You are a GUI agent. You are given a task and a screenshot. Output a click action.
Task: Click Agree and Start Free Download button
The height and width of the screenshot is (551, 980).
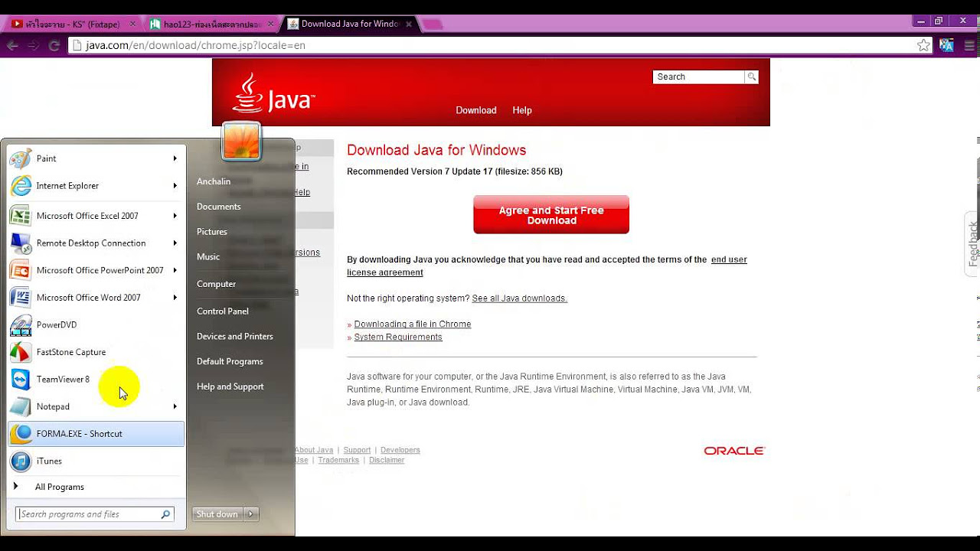pyautogui.click(x=551, y=215)
